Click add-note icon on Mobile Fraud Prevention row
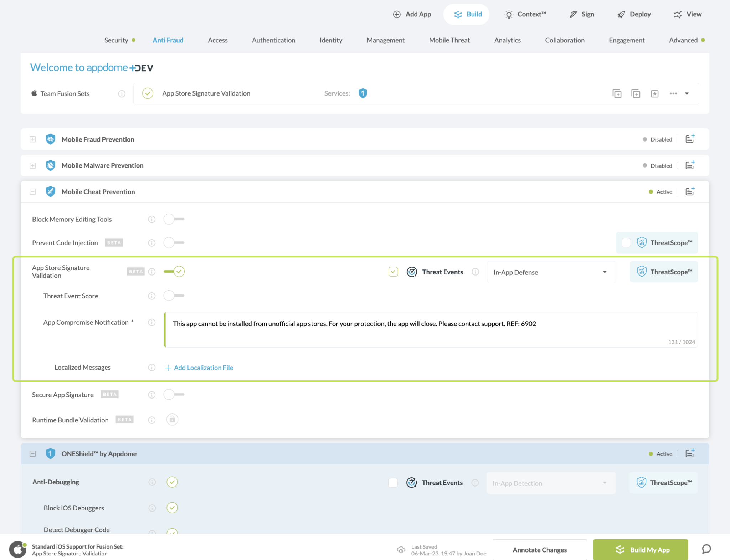The height and width of the screenshot is (560, 730). tap(690, 139)
